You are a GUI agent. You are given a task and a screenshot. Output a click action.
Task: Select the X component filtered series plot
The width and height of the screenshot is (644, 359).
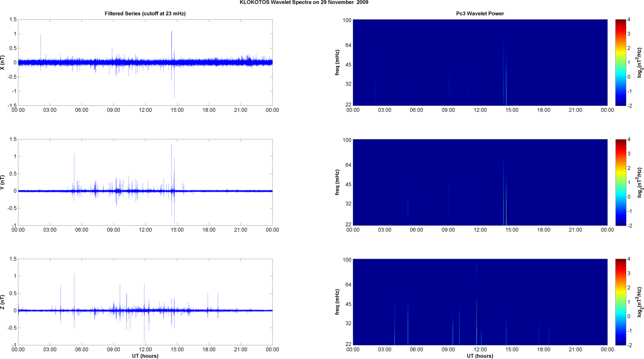pos(145,62)
